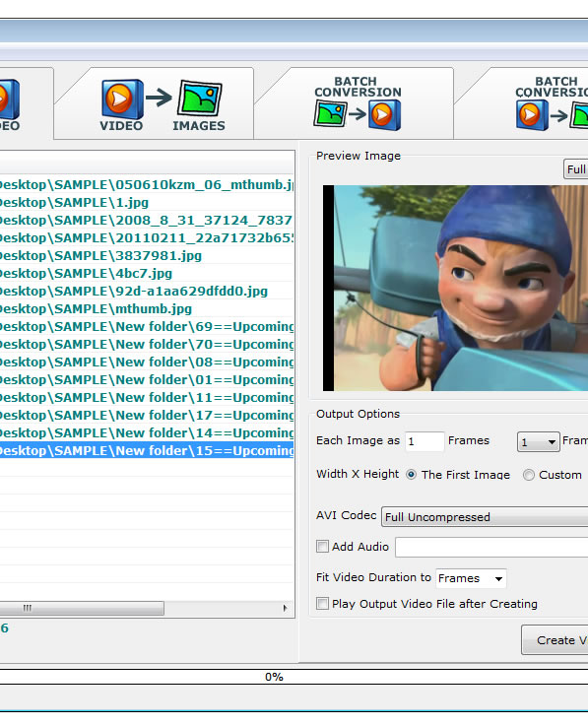
Task: Select the 92d-a1aa629dfdd0.jpg row
Action: point(147,291)
